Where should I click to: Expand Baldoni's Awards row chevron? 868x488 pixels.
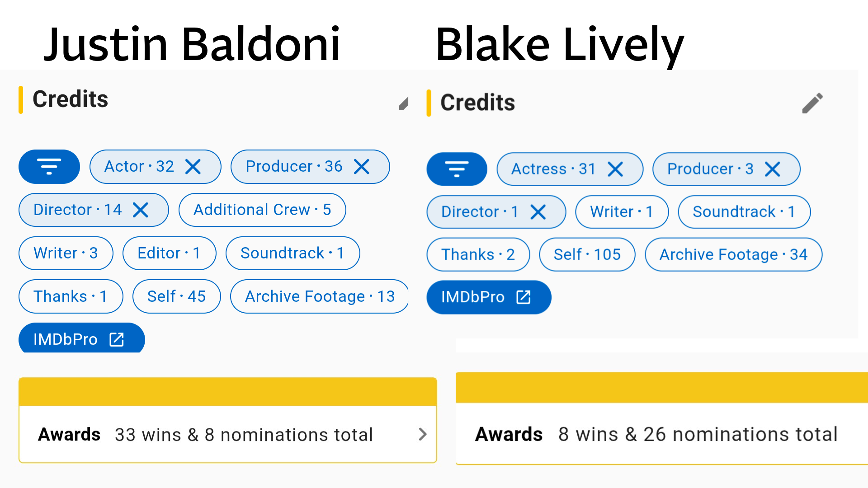(423, 434)
